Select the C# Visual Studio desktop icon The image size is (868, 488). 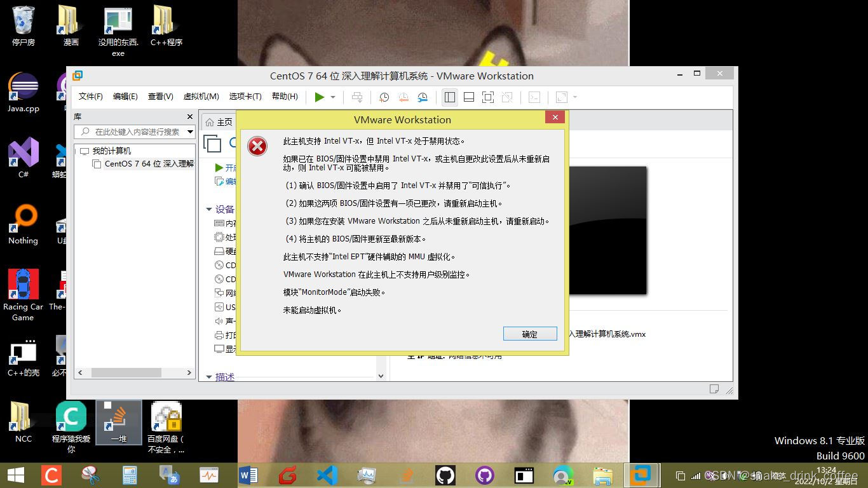[x=24, y=158]
